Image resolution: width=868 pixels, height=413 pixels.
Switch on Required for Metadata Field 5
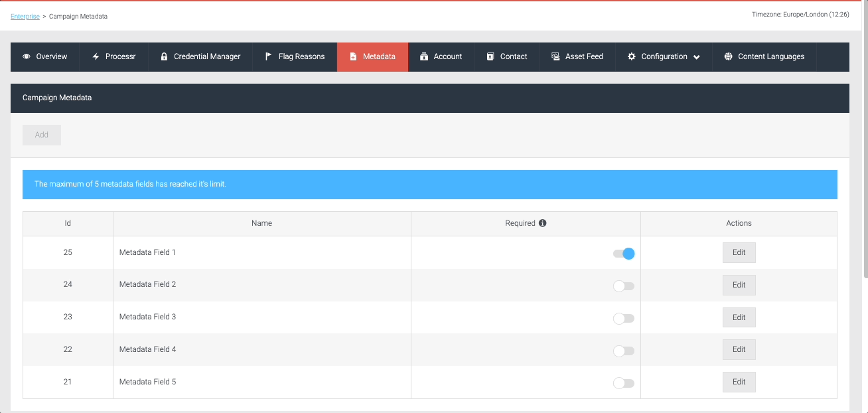(624, 383)
